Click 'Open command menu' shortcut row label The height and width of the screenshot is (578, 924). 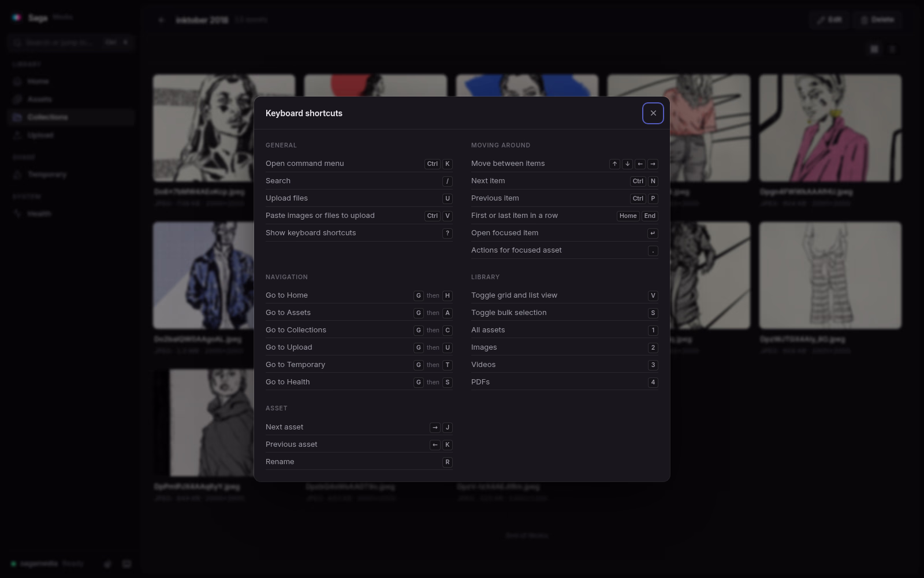pos(304,164)
